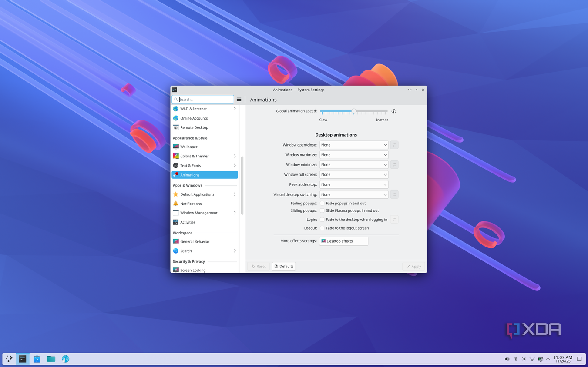Open the Online Accounts globe icon
Image resolution: width=588 pixels, height=367 pixels.
(176, 118)
